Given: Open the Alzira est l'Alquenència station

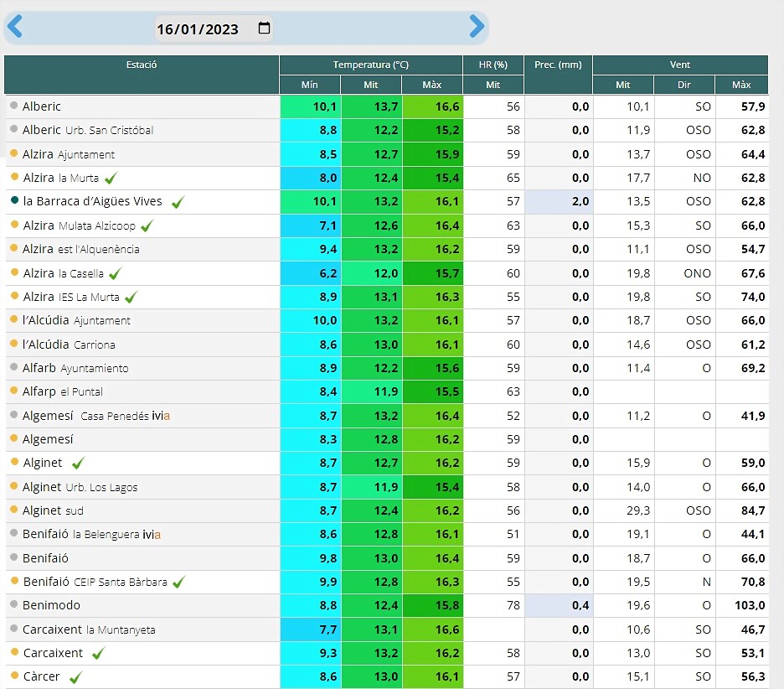Looking at the screenshot, I should tap(81, 249).
